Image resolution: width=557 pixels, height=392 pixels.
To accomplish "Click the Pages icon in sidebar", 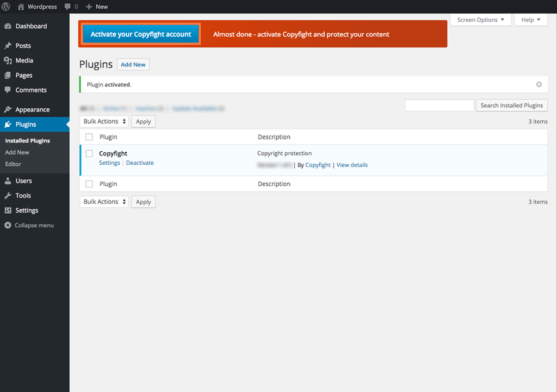I will point(8,75).
